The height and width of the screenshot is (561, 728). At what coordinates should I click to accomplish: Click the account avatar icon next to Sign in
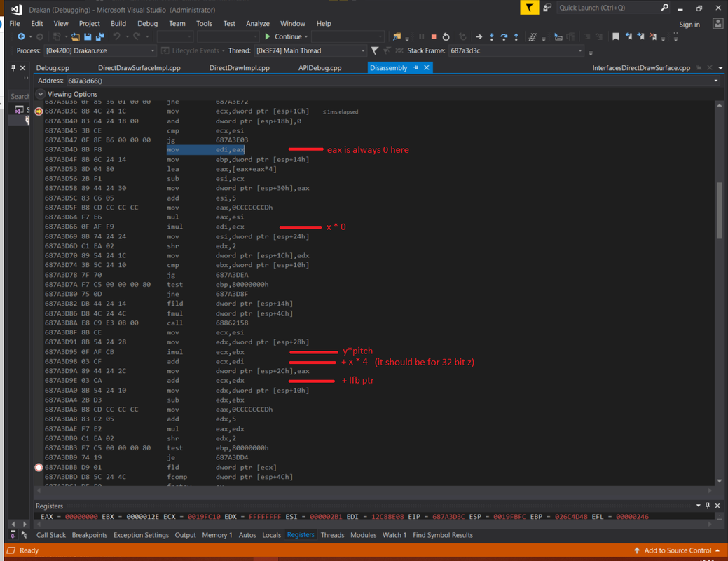(x=717, y=24)
